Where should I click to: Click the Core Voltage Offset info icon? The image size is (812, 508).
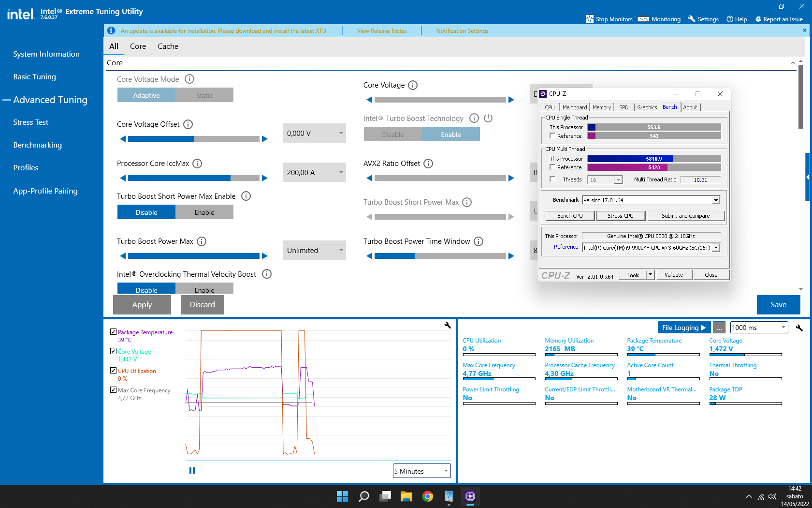(x=188, y=124)
